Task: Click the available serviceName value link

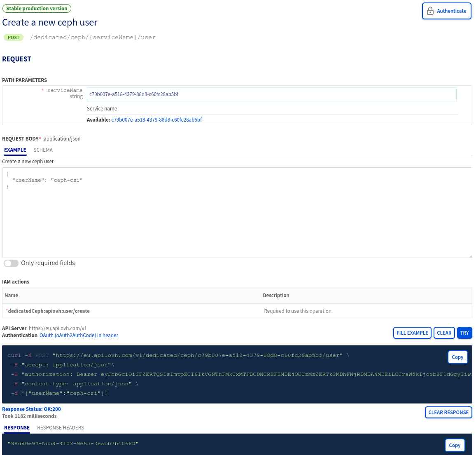Action: [x=156, y=120]
